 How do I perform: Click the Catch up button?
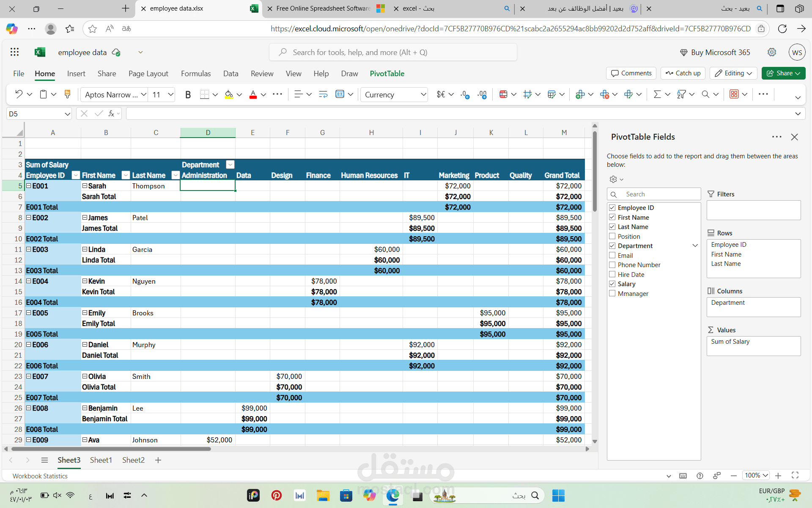pyautogui.click(x=683, y=73)
